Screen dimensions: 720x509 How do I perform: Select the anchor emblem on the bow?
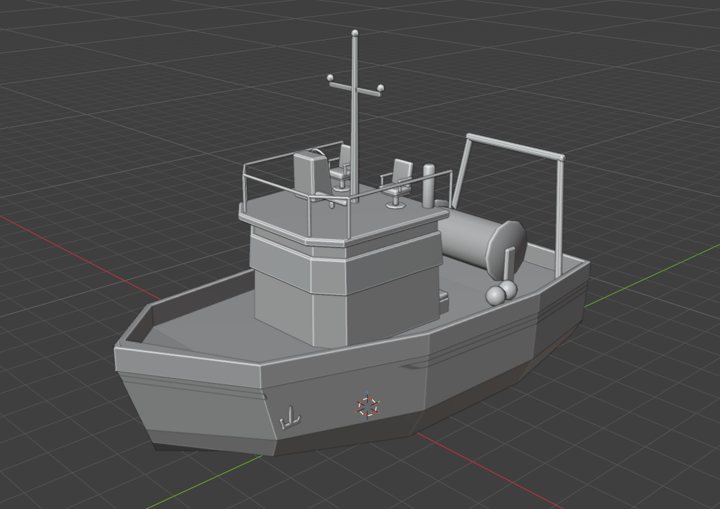click(290, 418)
